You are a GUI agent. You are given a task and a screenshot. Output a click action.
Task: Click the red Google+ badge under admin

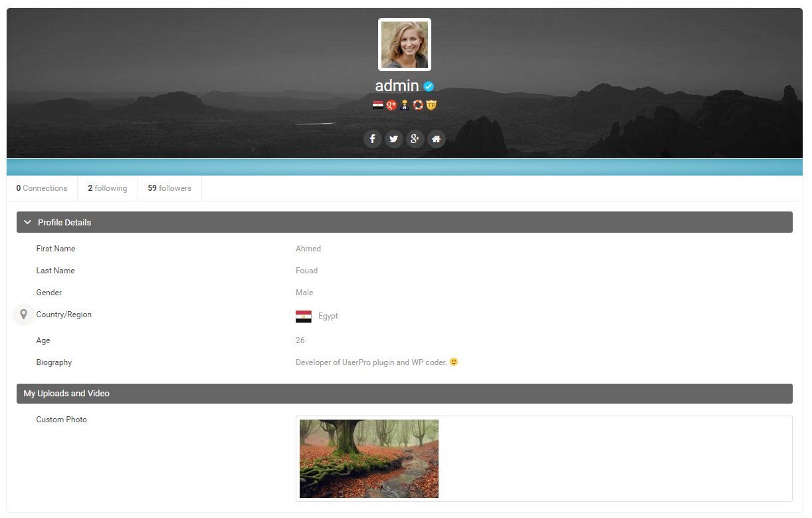coord(391,105)
